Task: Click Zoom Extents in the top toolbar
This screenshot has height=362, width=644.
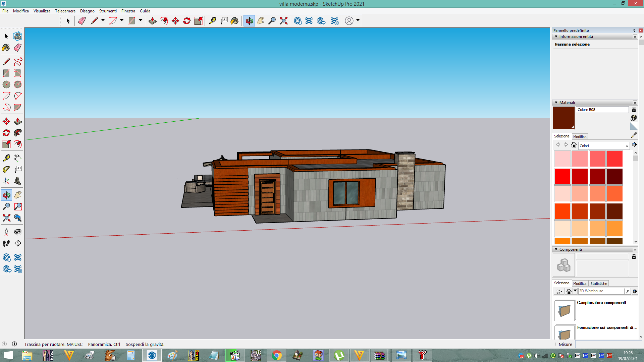Action: point(284,21)
